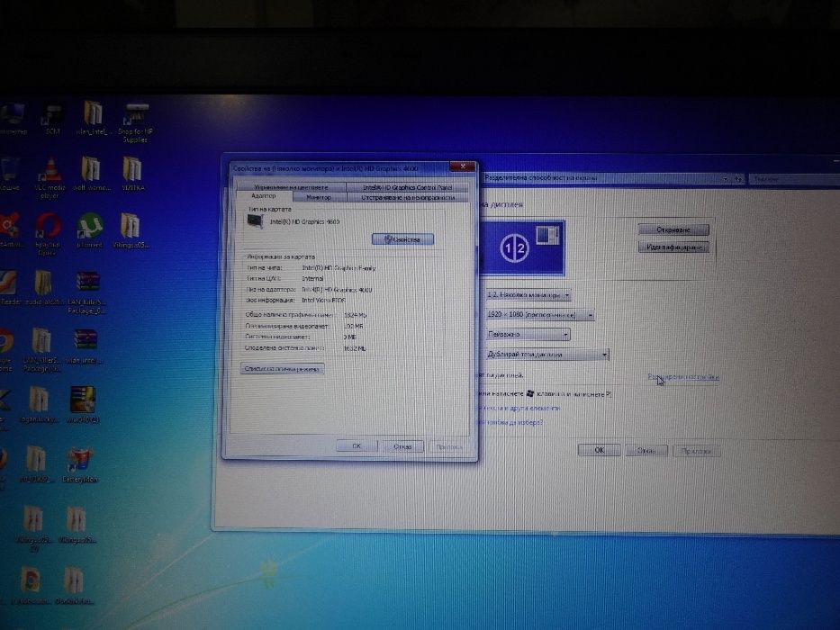Screen dimensions: 840x630
Task: Click the text and other items size link
Action: coord(519,409)
